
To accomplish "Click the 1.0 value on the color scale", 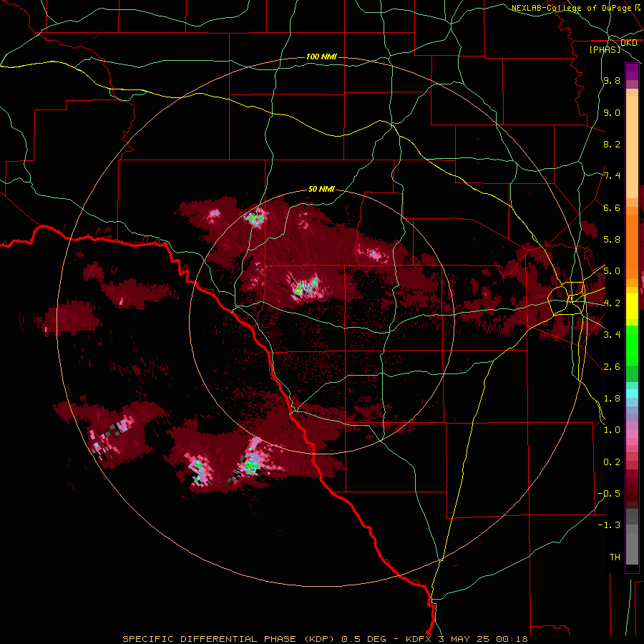I will tap(612, 429).
